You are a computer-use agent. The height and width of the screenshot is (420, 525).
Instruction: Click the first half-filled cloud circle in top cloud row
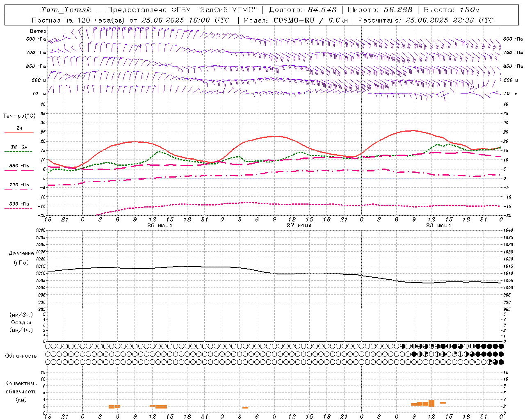click(402, 346)
